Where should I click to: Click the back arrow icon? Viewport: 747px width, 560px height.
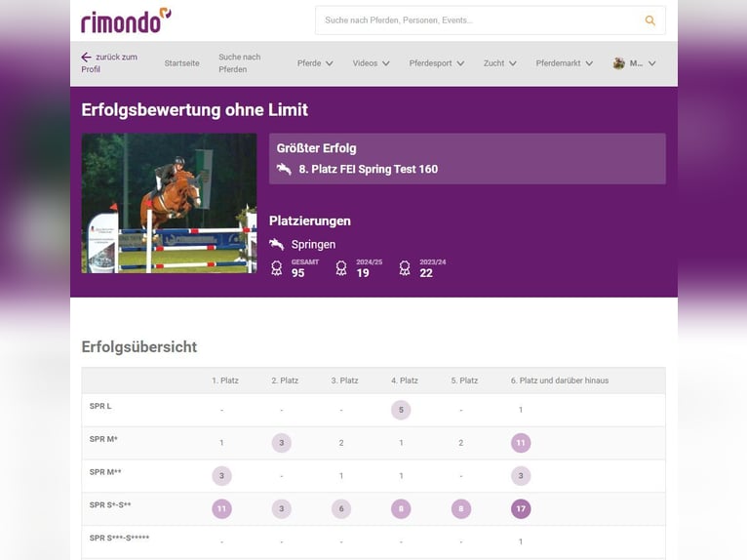point(86,57)
